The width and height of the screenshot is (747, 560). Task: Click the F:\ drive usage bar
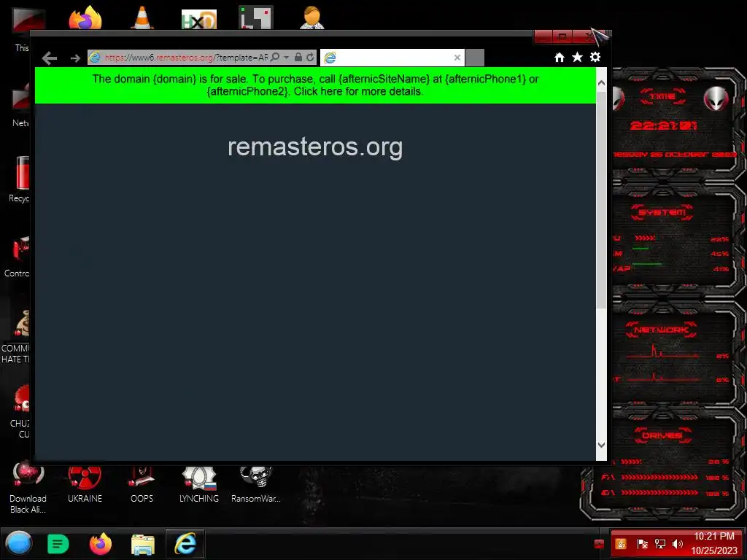click(x=659, y=477)
